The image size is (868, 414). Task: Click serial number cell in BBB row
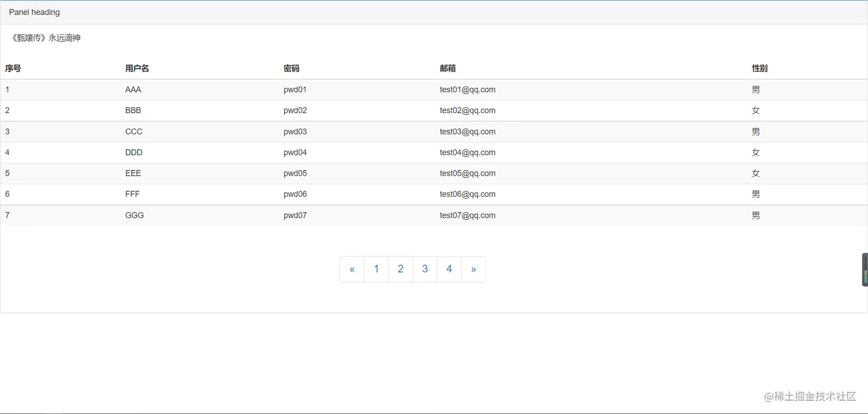(7, 110)
